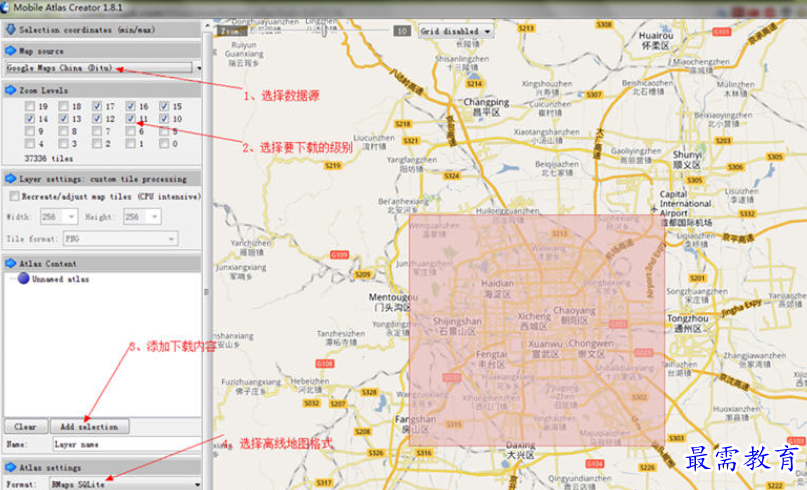The width and height of the screenshot is (807, 490).
Task: Collapse the Selection coordinates panel arrow icon
Action: tap(10, 29)
